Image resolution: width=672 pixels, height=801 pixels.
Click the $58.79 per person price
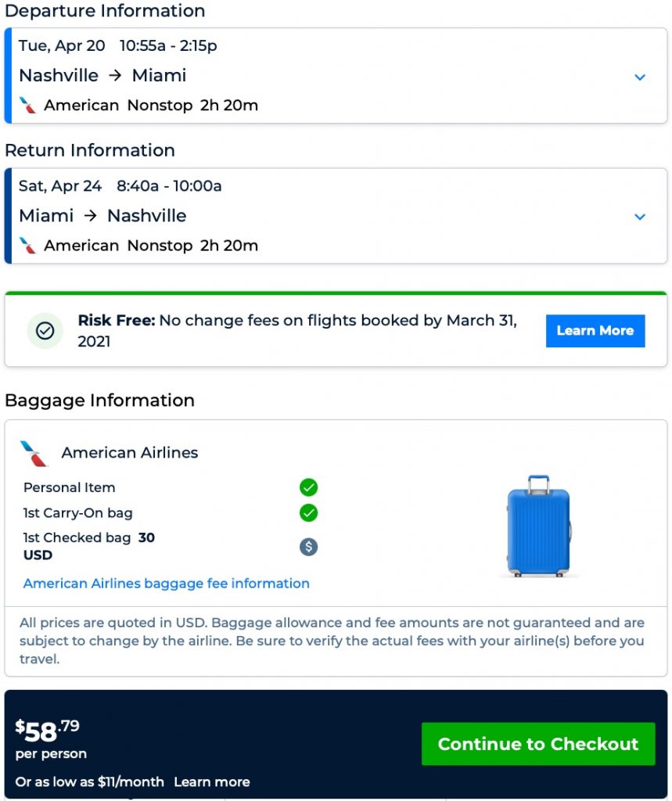[x=48, y=733]
